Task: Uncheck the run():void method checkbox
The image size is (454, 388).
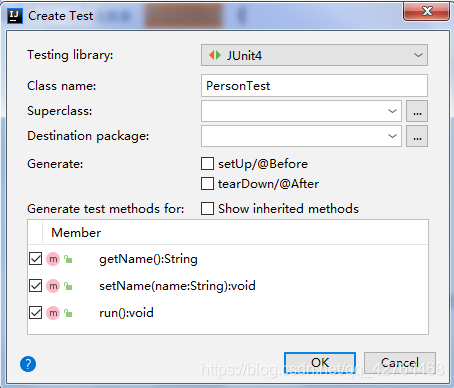Action: pyautogui.click(x=35, y=313)
